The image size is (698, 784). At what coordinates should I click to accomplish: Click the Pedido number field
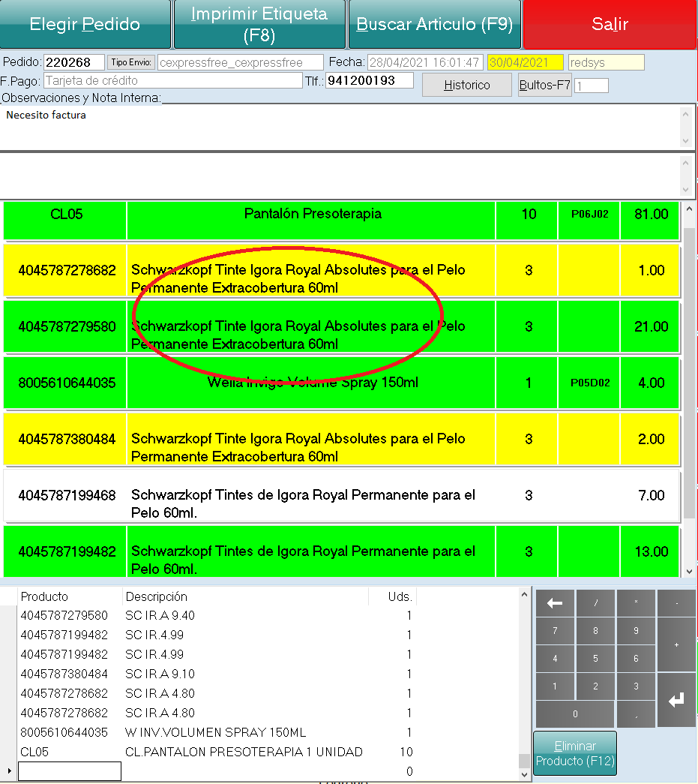(x=74, y=62)
